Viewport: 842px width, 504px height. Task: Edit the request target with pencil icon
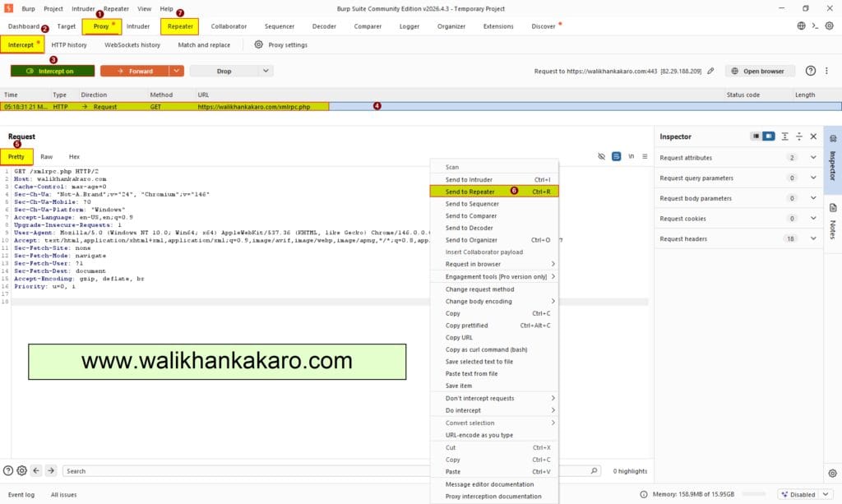[710, 71]
